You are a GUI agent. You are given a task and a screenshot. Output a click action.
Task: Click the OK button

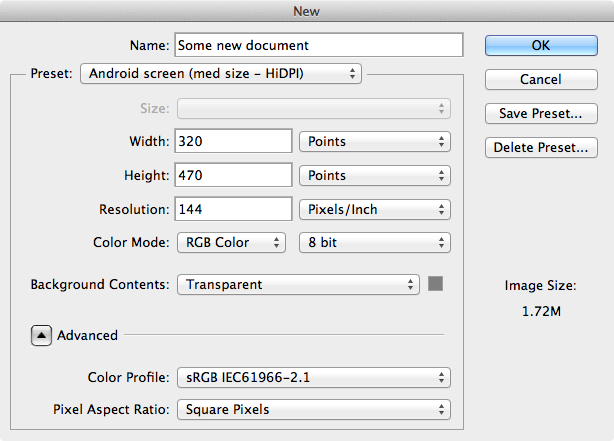[540, 45]
